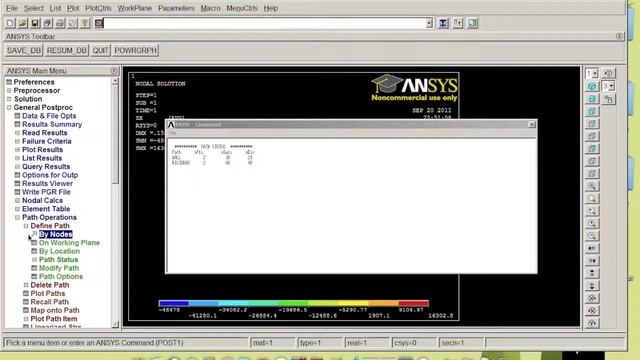Open File menu in PATH Command window
Viewport: 640px width, 360px height.
[x=172, y=133]
